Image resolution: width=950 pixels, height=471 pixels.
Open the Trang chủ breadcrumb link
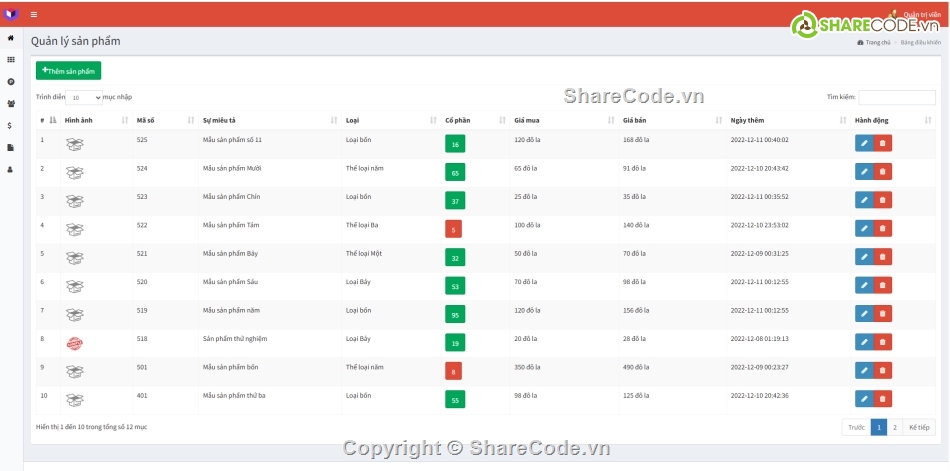pos(876,43)
